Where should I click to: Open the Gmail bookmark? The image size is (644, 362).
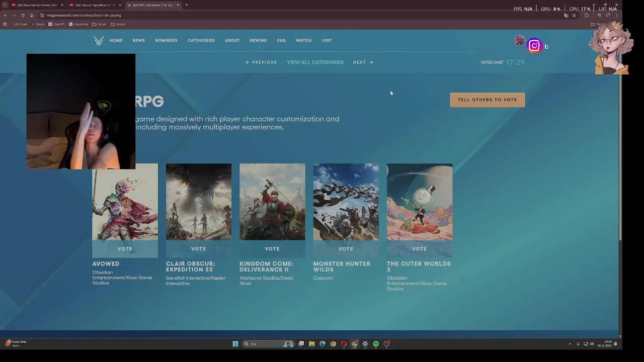(x=21, y=24)
